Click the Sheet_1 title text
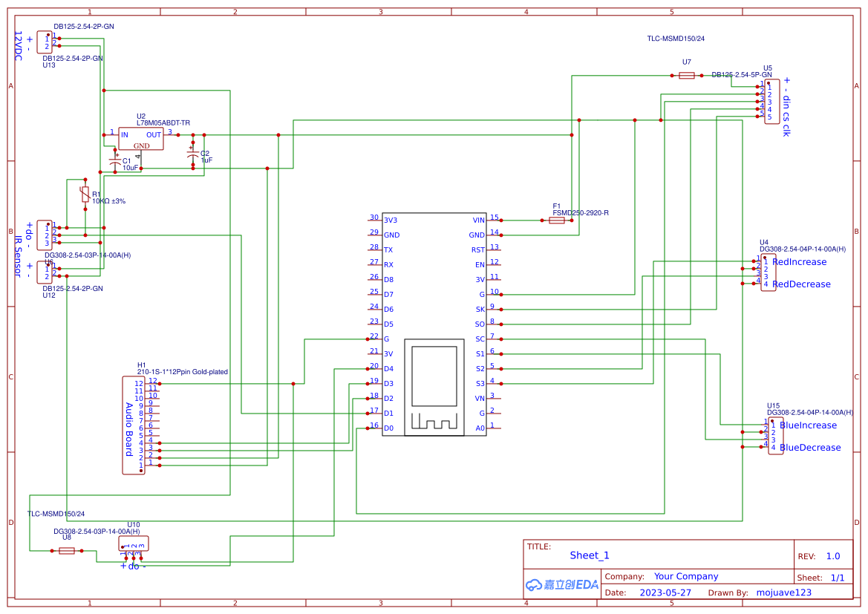The height and width of the screenshot is (614, 868). [590, 555]
